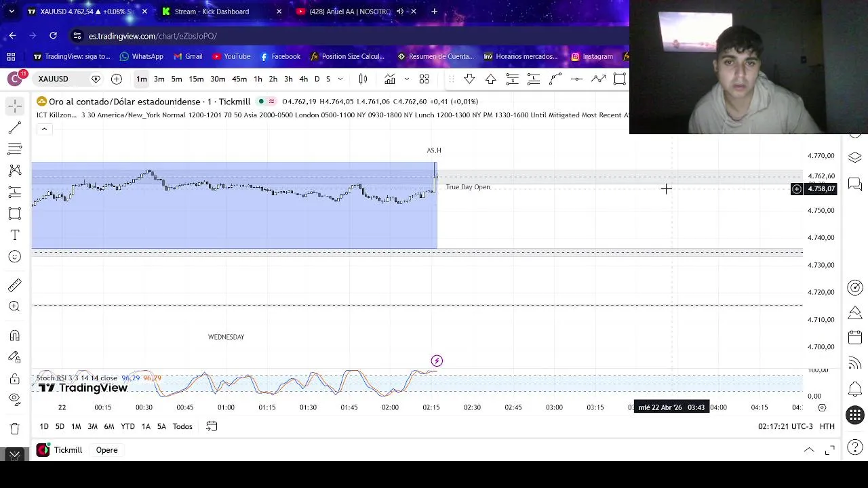The width and height of the screenshot is (868, 488).
Task: Maximize the bottom panel
Action: (830, 450)
